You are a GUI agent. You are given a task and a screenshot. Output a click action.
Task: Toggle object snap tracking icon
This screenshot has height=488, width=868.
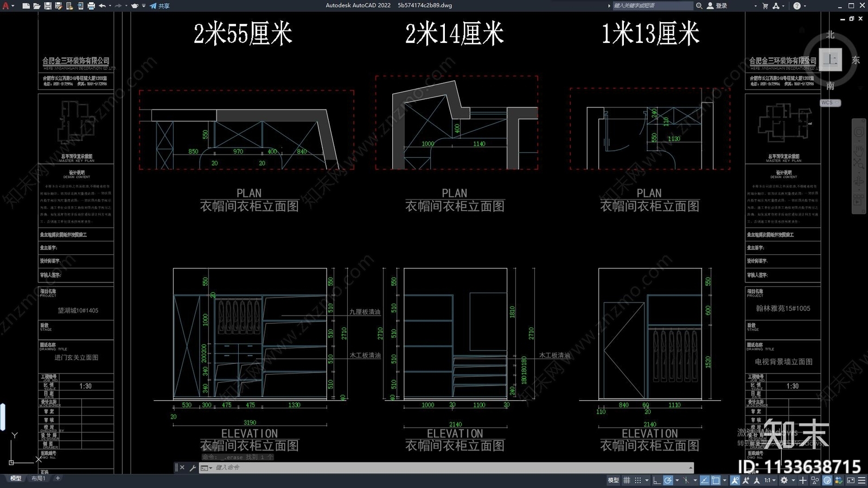705,480
